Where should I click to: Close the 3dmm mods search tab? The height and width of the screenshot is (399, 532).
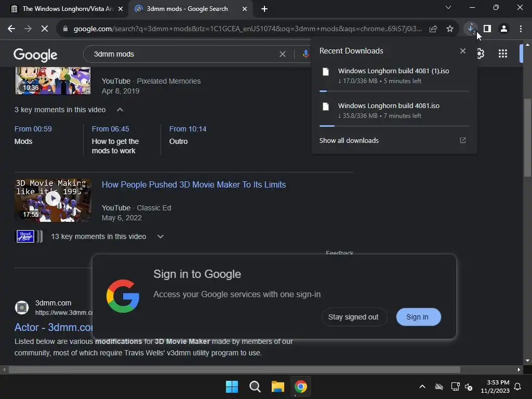[244, 9]
